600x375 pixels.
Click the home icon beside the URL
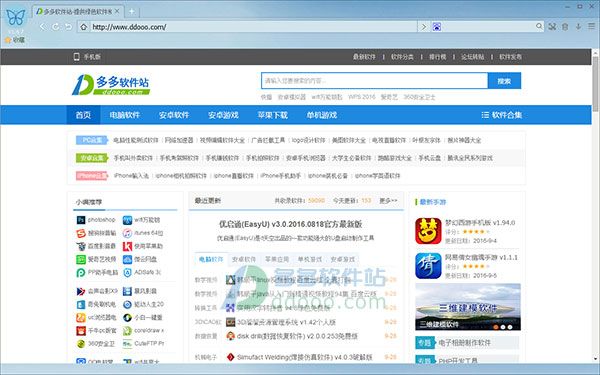point(84,27)
